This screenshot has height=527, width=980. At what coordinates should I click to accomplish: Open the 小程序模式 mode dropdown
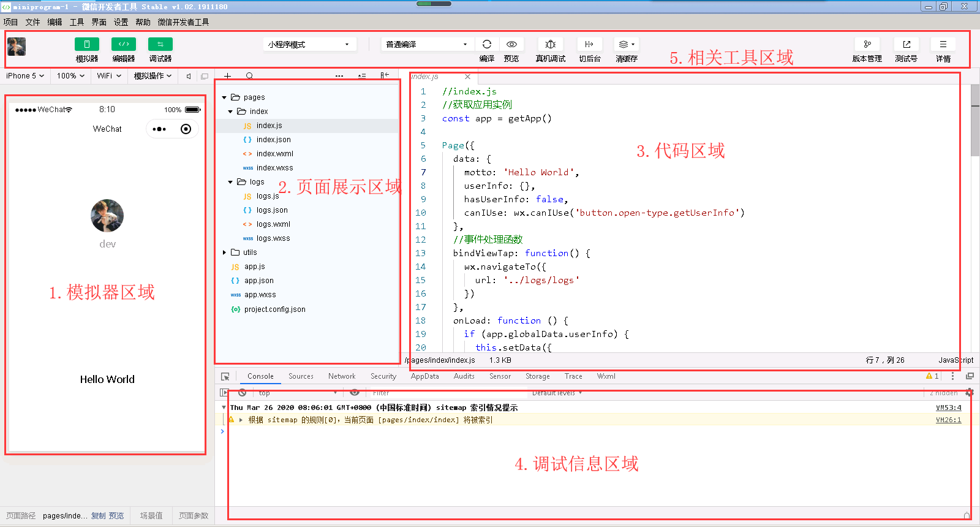coord(309,44)
